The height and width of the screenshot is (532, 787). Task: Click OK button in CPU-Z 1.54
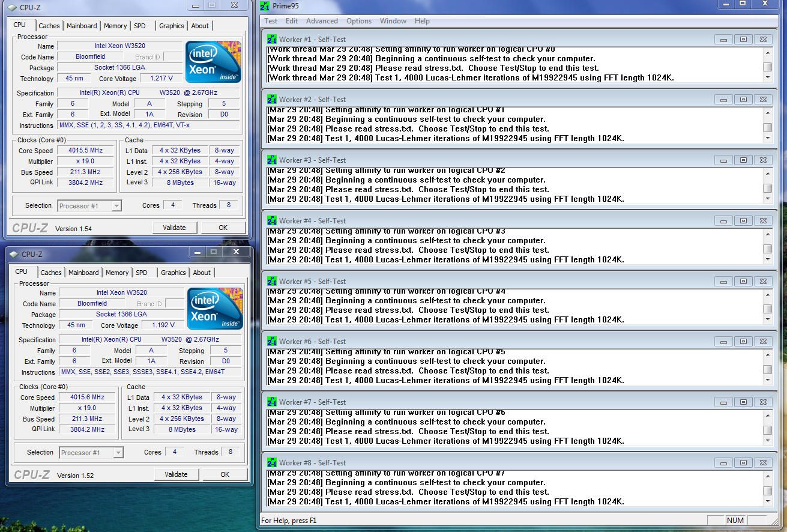(223, 228)
